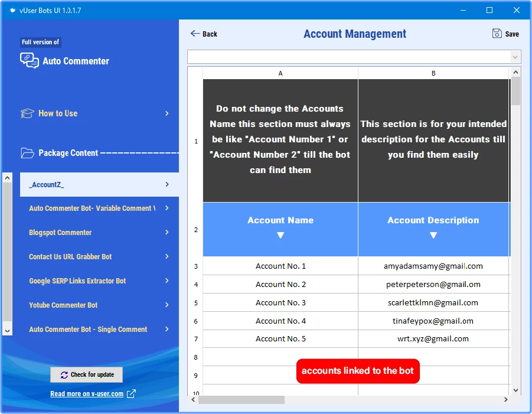Click the tinafeypox@gmail.om cell
Screen dimensions: 532x414
click(x=433, y=321)
